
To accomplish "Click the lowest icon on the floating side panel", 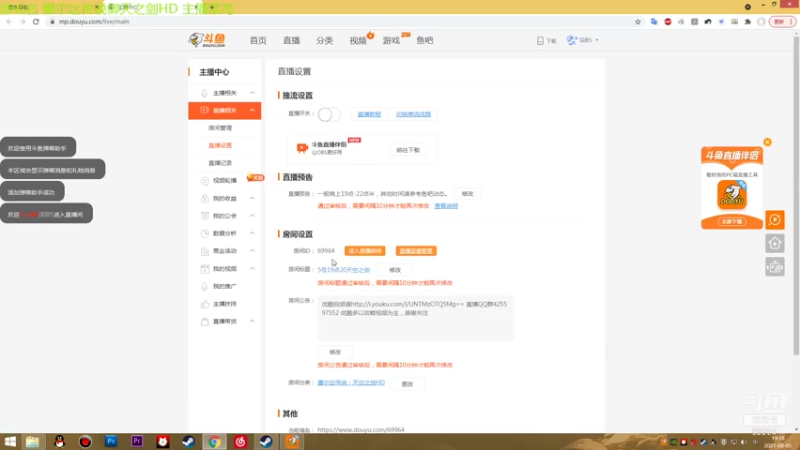I will tap(774, 267).
